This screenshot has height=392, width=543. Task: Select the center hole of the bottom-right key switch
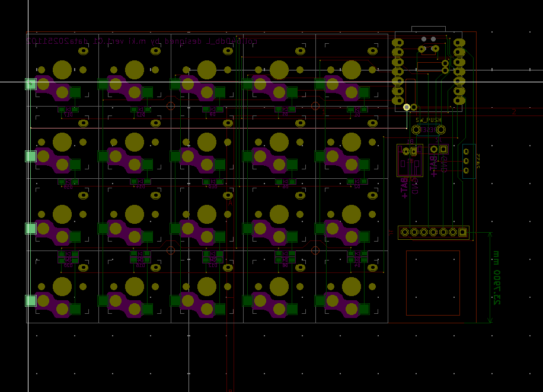(352, 287)
